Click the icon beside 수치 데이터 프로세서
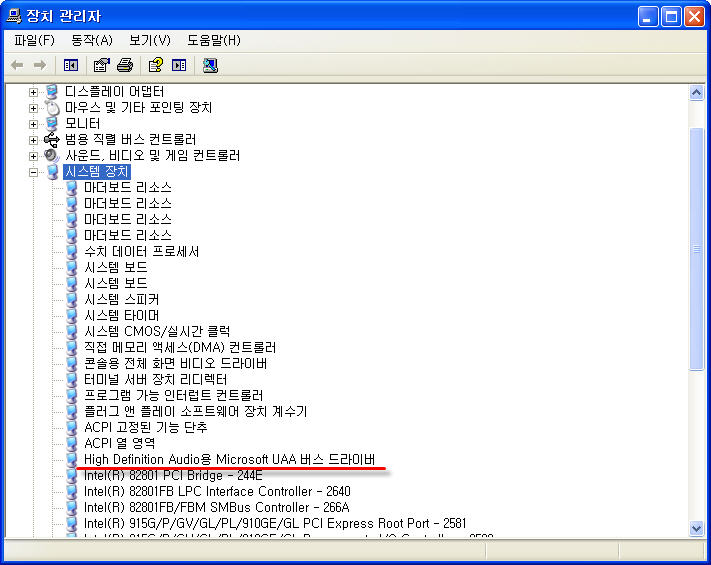Viewport: 711px width, 565px height. pyautogui.click(x=72, y=252)
